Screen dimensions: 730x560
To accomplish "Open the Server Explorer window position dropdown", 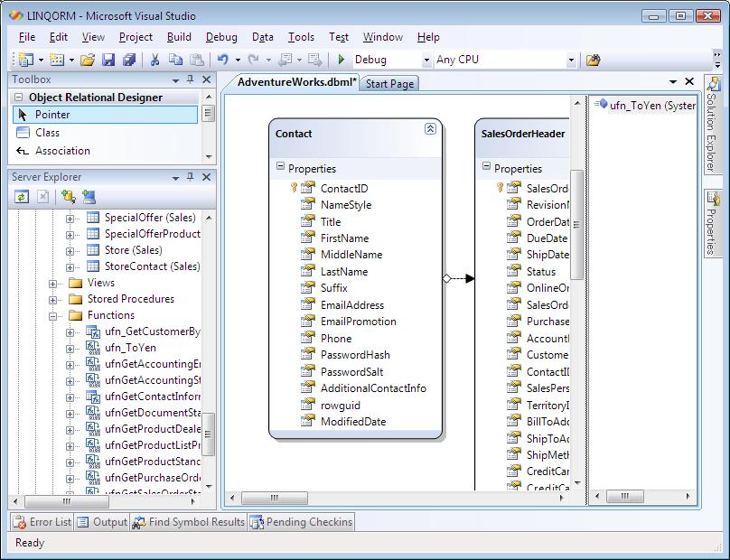I will 175,178.
